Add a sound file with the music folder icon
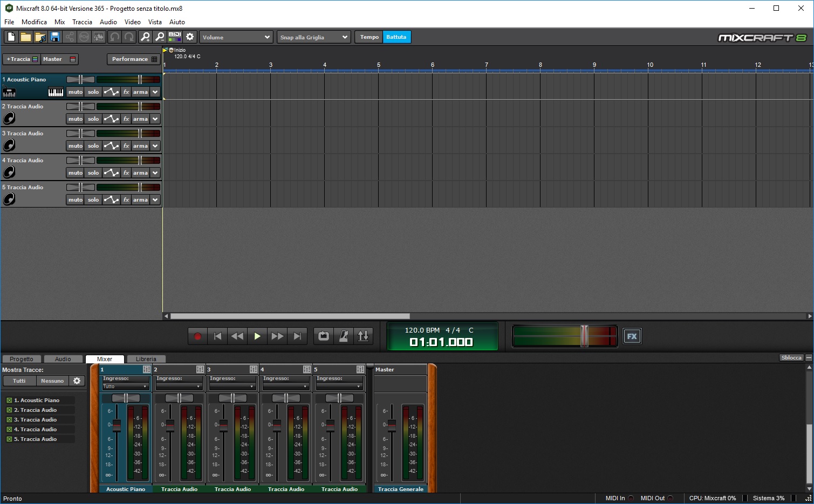 (x=40, y=37)
